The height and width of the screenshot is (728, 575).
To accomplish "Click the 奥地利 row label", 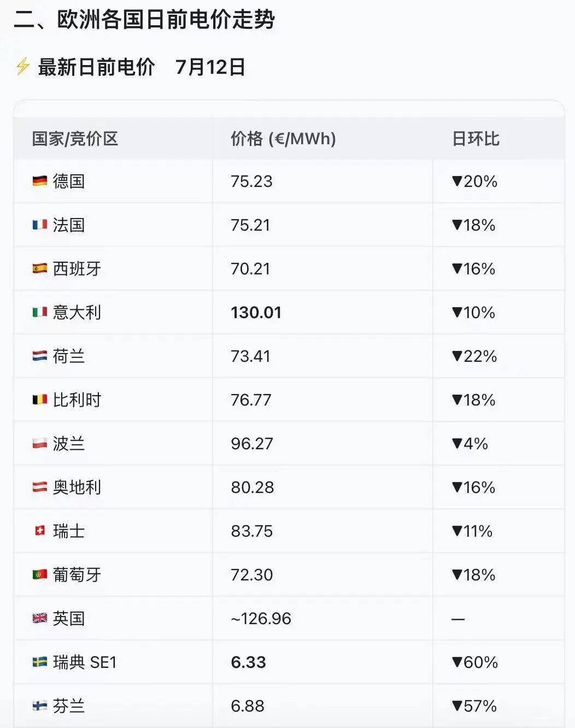I will (x=77, y=487).
